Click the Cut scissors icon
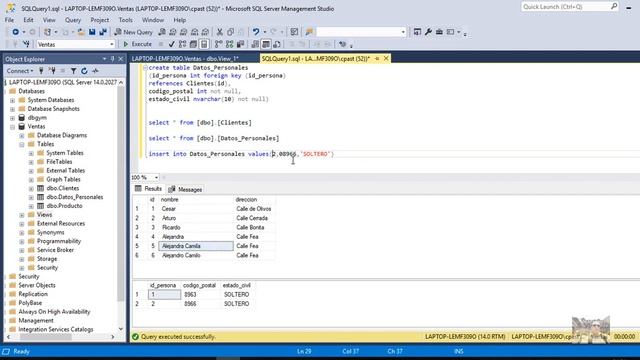This screenshot has height=360, width=640. (220, 32)
